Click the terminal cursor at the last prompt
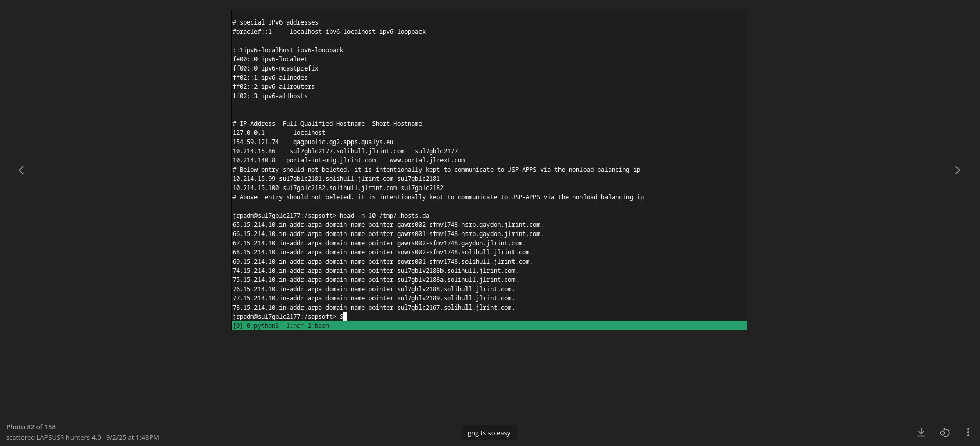This screenshot has height=446, width=980. 345,317
